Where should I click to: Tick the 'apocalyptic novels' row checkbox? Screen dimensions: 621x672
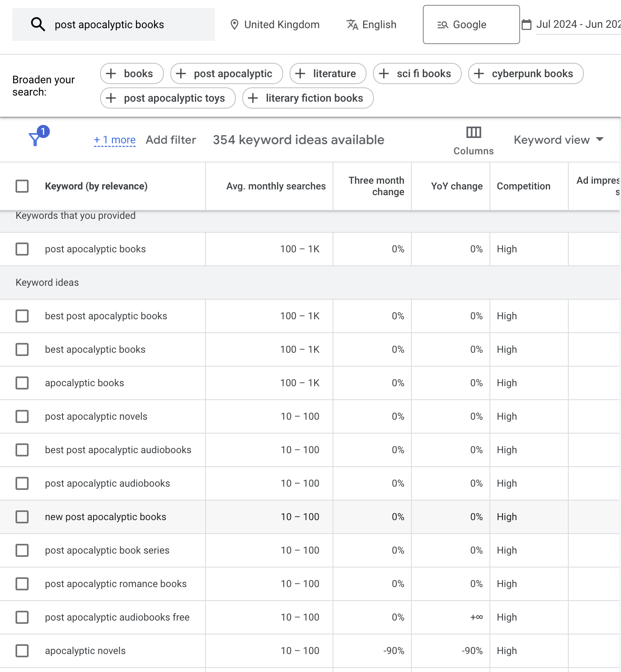(x=22, y=651)
